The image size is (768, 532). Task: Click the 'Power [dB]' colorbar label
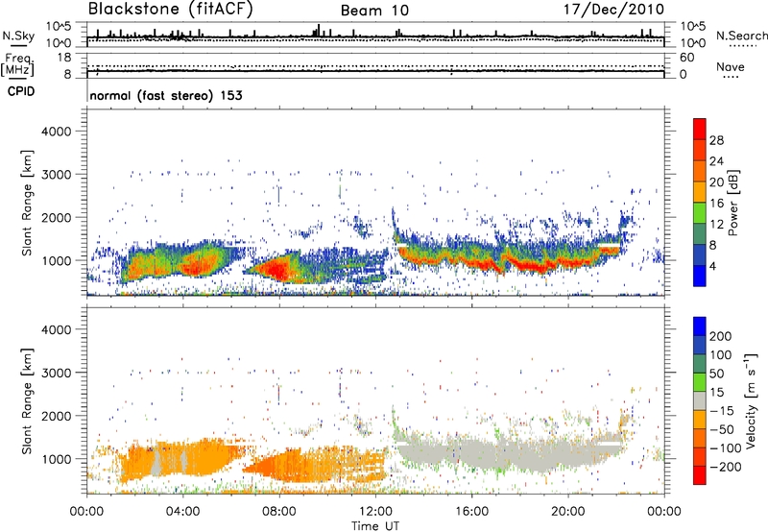[732, 203]
